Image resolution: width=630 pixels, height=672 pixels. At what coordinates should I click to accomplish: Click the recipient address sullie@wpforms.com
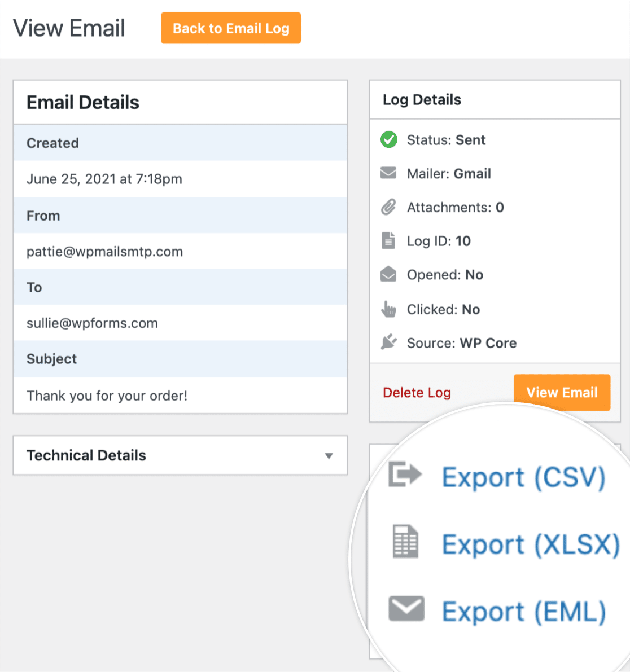click(92, 323)
